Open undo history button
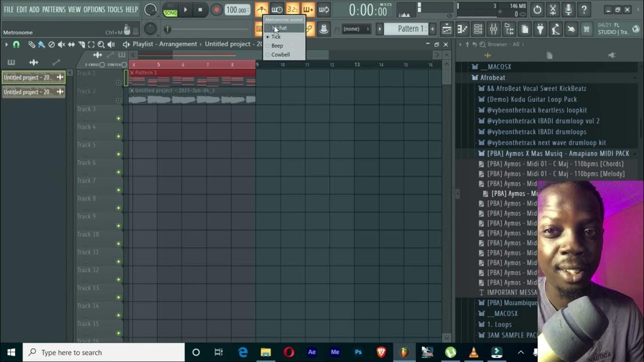The width and height of the screenshot is (644, 362). [x=537, y=10]
